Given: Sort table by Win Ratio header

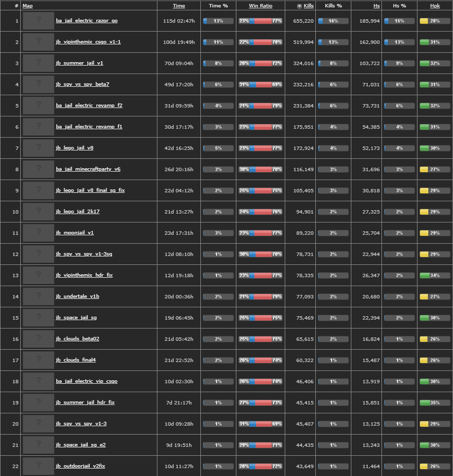Looking at the screenshot, I should point(261,6).
